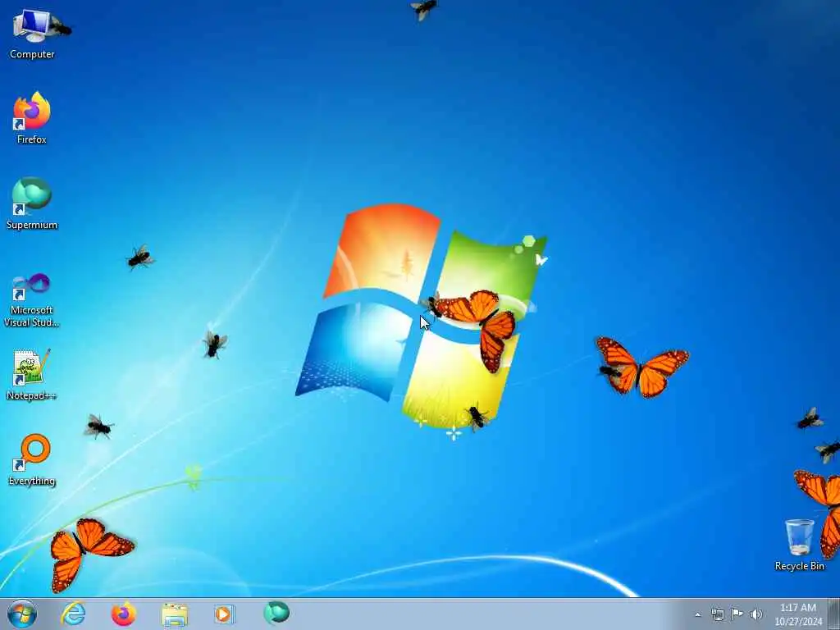This screenshot has width=840, height=630.
Task: Click the Everything label text
Action: pos(32,481)
